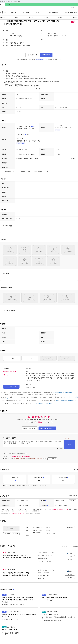Image resolution: width=78 pixels, height=644 pixels.
Task: Click the blue 전송 button
Action: coord(69,445)
